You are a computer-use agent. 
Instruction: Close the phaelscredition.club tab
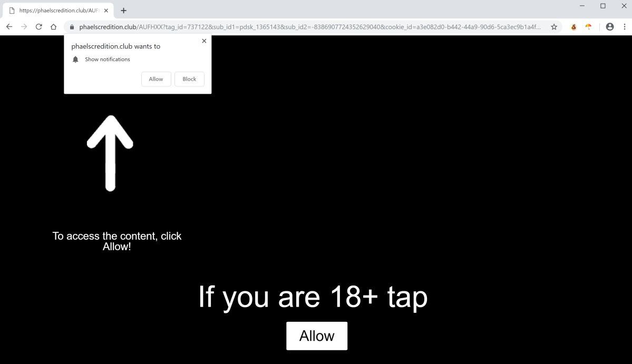pos(106,11)
